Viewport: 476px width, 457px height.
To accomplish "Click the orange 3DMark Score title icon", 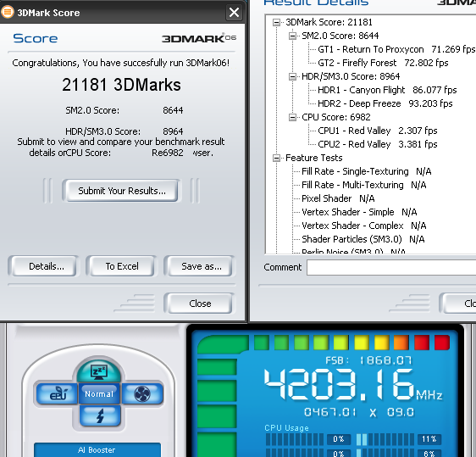I will 8,12.
